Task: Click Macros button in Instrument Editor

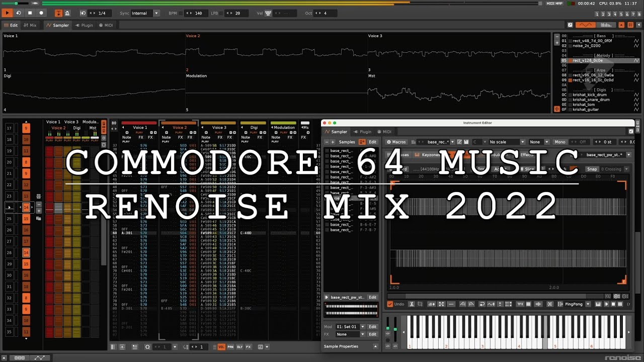Action: (x=396, y=142)
